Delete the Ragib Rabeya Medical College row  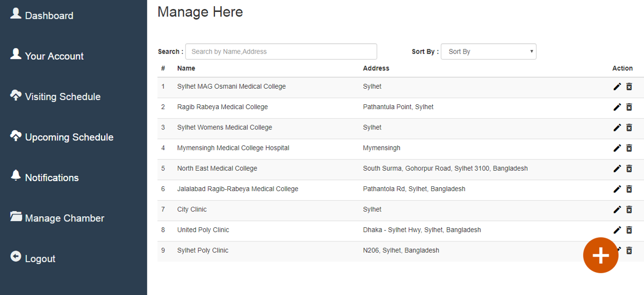629,107
